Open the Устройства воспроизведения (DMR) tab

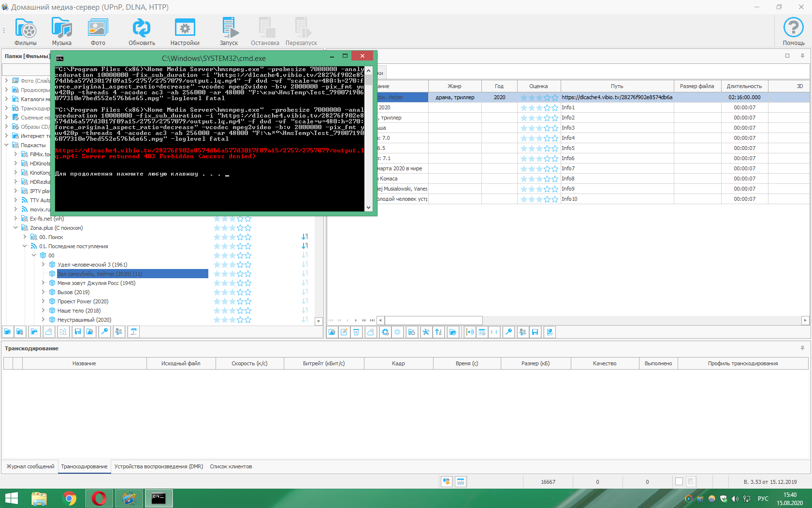click(159, 466)
